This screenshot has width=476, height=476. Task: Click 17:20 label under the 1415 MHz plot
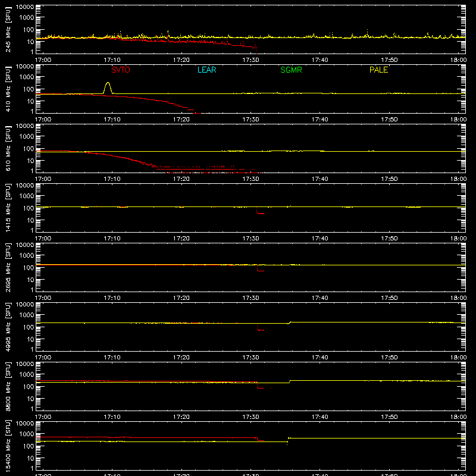[181, 239]
